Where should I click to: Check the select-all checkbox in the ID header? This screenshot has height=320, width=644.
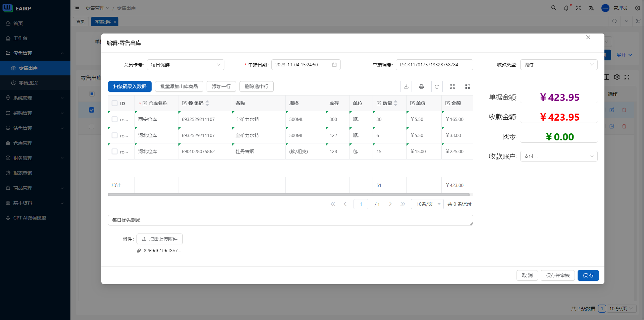(115, 103)
